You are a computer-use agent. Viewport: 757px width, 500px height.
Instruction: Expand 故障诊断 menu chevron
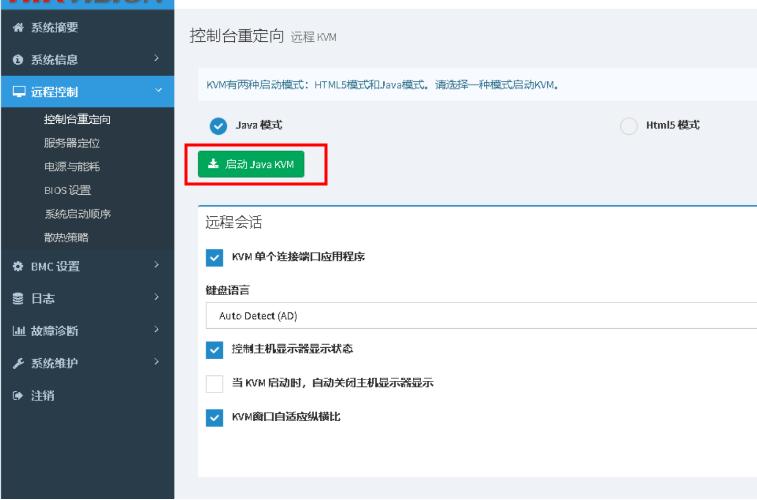156,330
